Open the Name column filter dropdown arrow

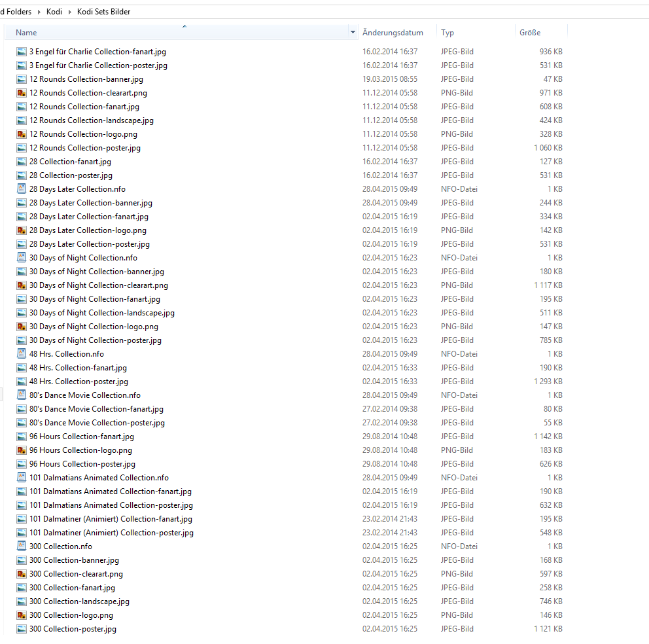353,32
